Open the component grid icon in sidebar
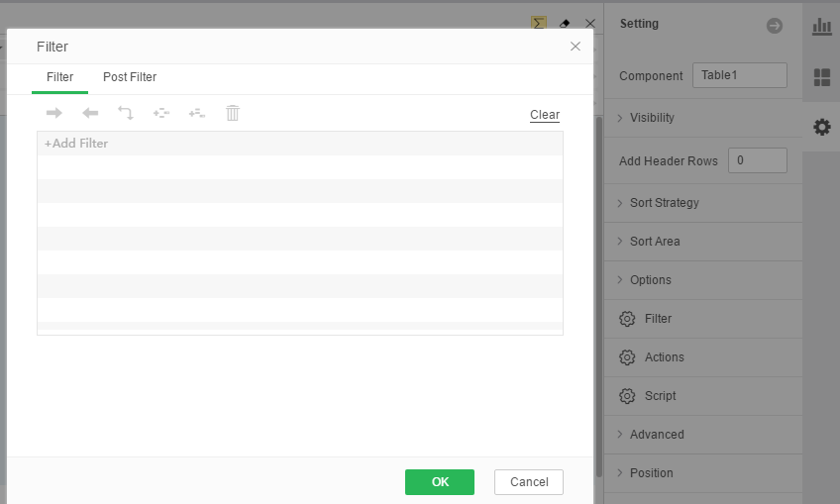 pos(821,77)
